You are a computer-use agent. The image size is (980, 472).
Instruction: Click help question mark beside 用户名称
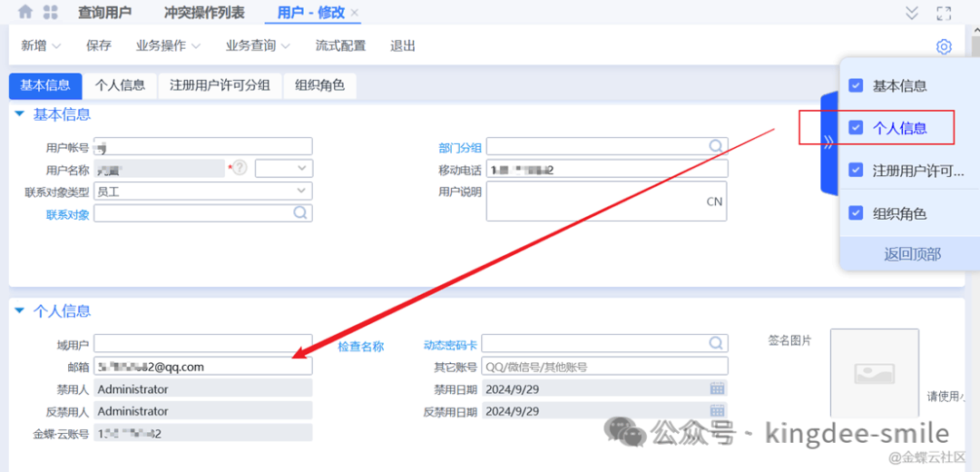tap(240, 168)
